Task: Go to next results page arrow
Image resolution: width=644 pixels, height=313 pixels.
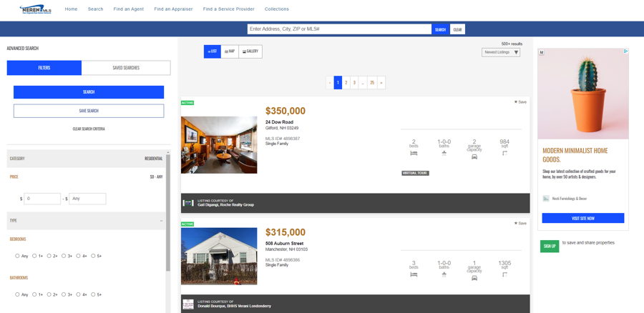Action: click(x=381, y=83)
